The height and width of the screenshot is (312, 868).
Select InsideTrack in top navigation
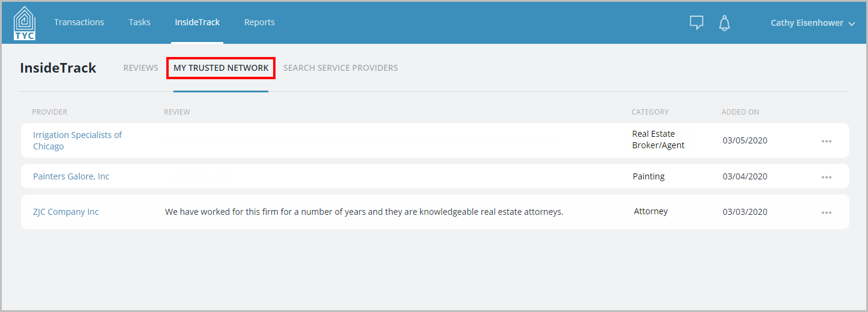197,22
